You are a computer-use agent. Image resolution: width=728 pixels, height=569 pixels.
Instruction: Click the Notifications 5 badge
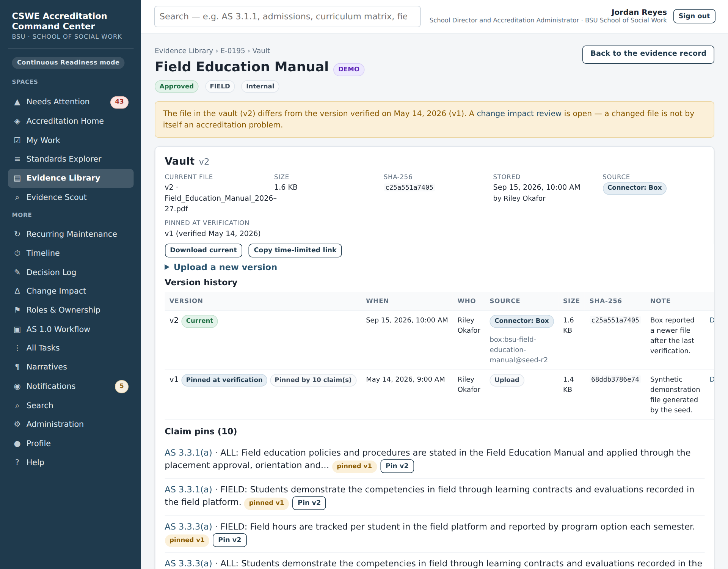coord(121,386)
